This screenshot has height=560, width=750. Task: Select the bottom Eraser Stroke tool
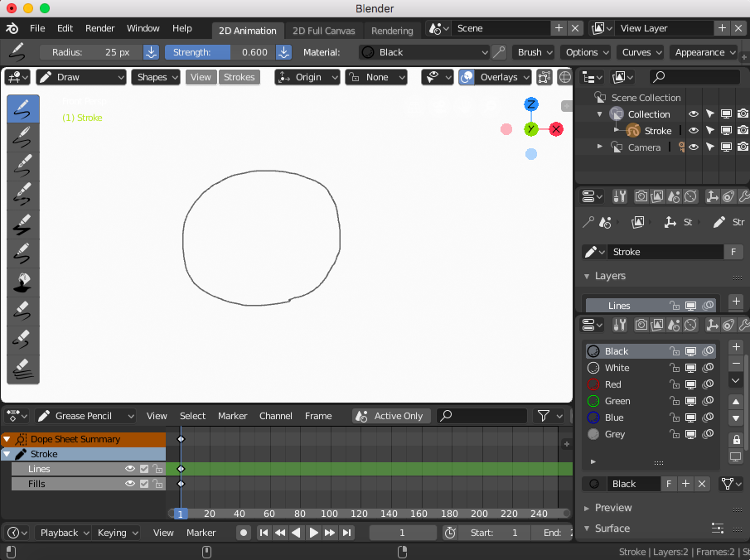[x=23, y=369]
